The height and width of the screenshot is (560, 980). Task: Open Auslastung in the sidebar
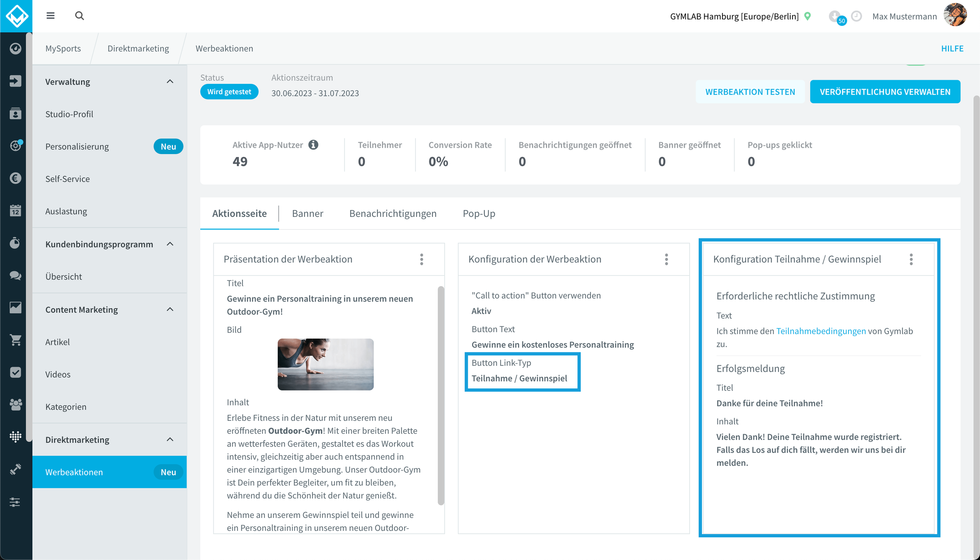click(x=109, y=211)
